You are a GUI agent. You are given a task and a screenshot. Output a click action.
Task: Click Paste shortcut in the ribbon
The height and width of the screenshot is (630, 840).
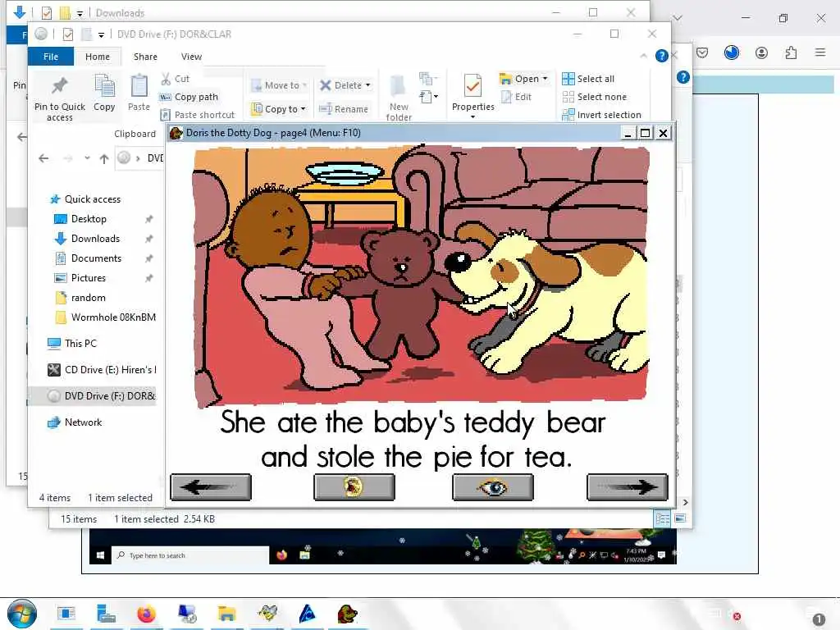(x=198, y=115)
